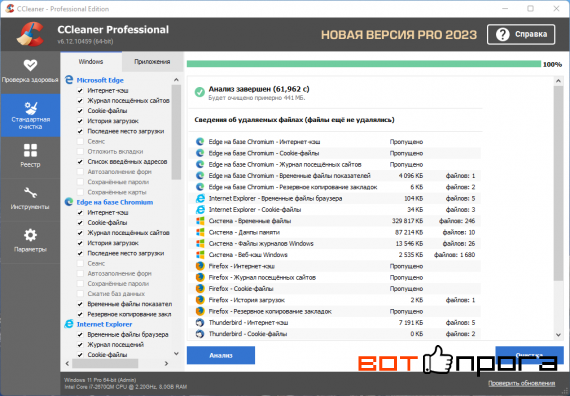Screen dimensions: 570x396
Task: Click IE icon beside Временные файлы браузера result
Action: (200, 198)
